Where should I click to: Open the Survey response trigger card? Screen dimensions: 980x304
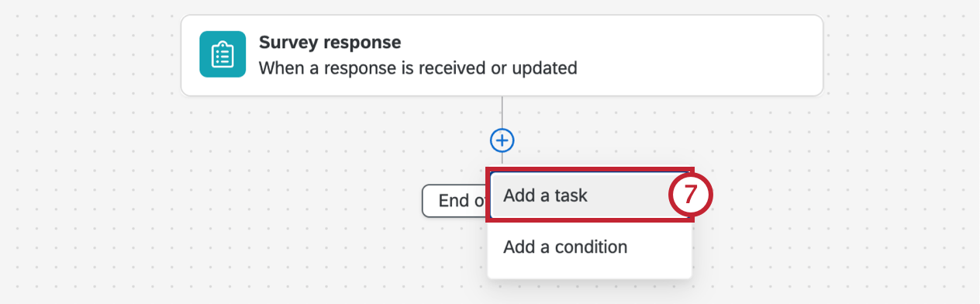[502, 55]
